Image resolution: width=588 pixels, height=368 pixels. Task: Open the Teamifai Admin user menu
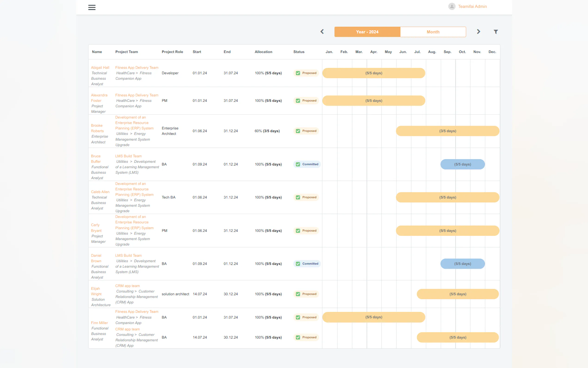click(472, 6)
